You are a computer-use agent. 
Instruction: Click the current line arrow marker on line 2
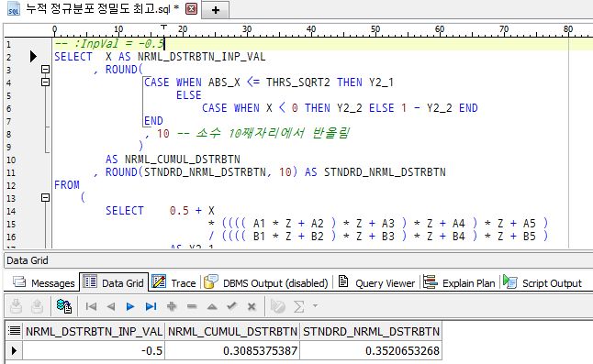pyautogui.click(x=33, y=56)
